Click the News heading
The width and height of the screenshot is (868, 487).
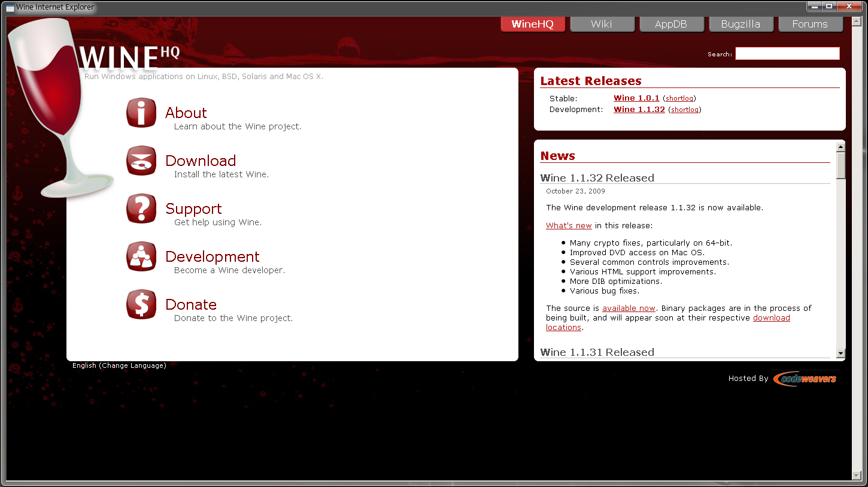point(557,156)
